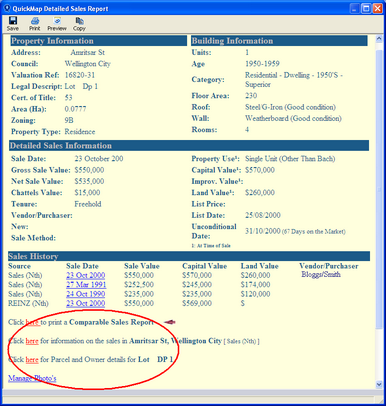Select the Sales History header
This screenshot has height=406, width=386.
(x=189, y=256)
